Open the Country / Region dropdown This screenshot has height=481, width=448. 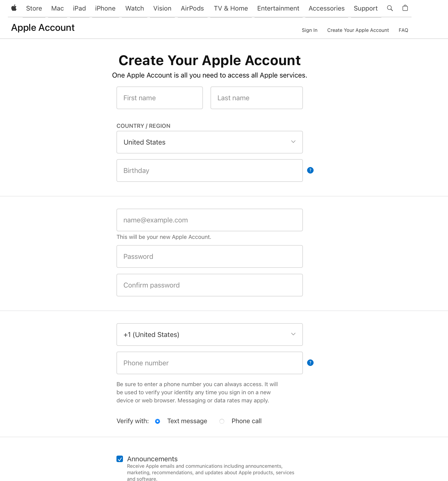point(209,142)
